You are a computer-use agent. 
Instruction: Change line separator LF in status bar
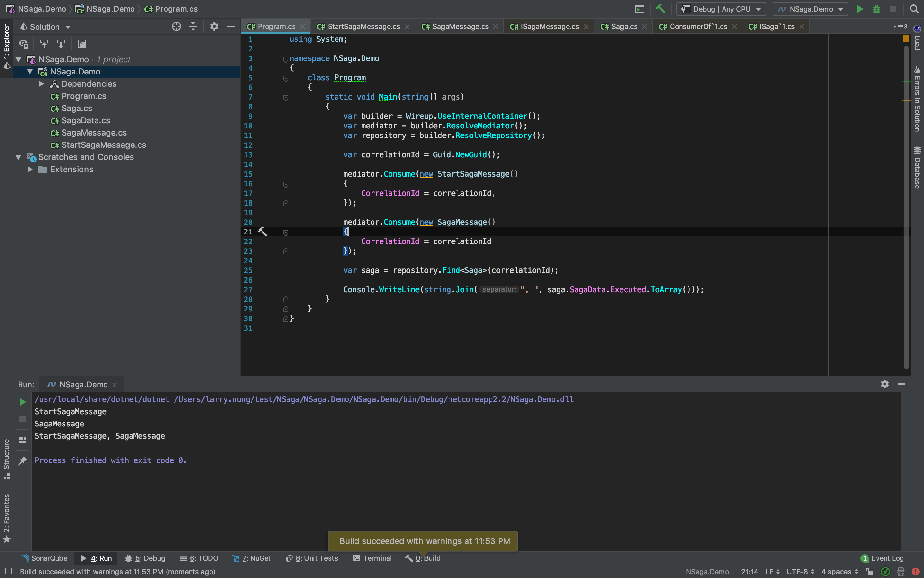[x=772, y=572]
